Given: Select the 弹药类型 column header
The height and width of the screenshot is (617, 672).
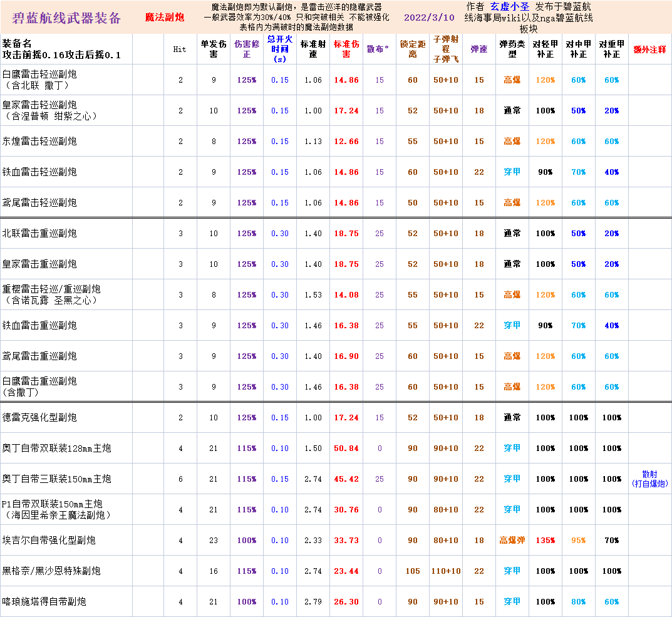Looking at the screenshot, I should [x=512, y=49].
